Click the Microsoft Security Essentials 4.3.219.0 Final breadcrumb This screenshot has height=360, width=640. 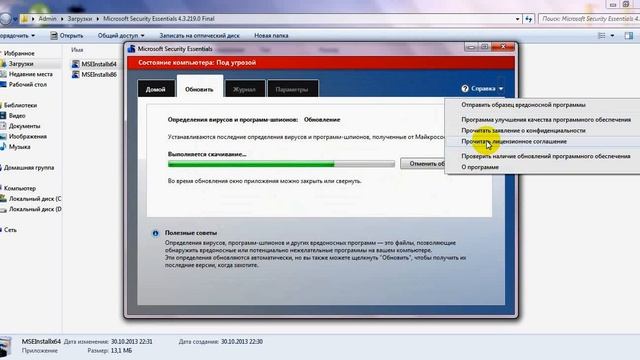pos(159,19)
